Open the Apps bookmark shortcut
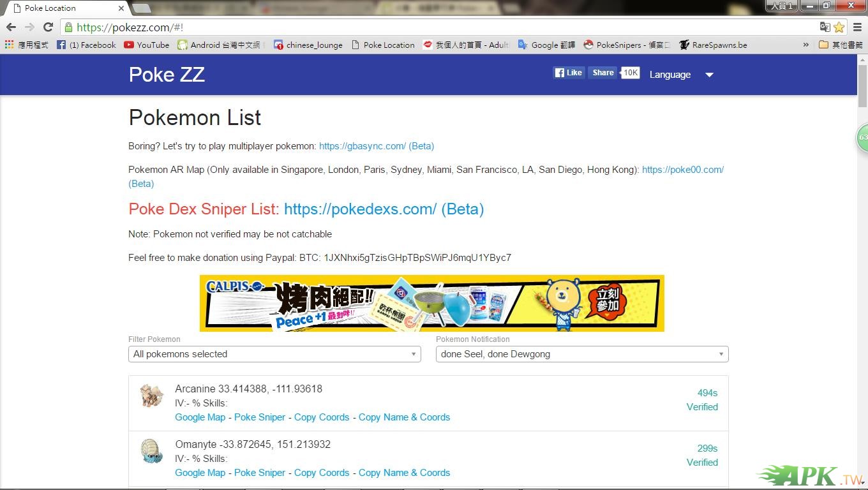 (x=26, y=45)
